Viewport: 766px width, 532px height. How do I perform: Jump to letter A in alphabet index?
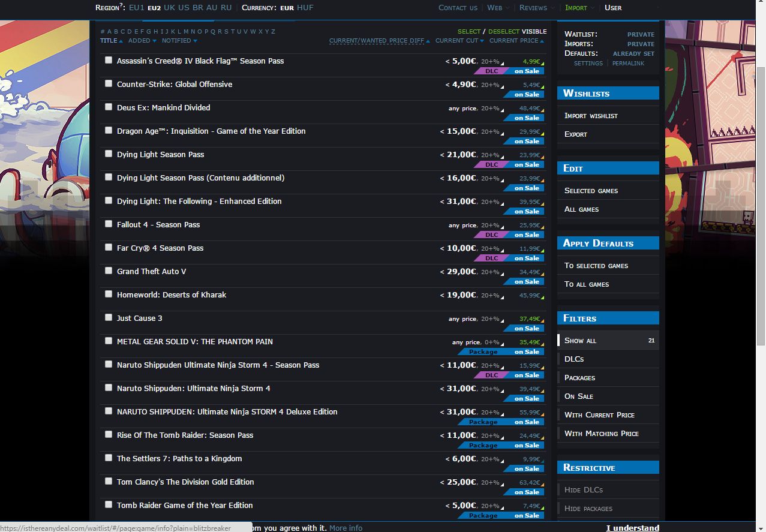[x=109, y=32]
